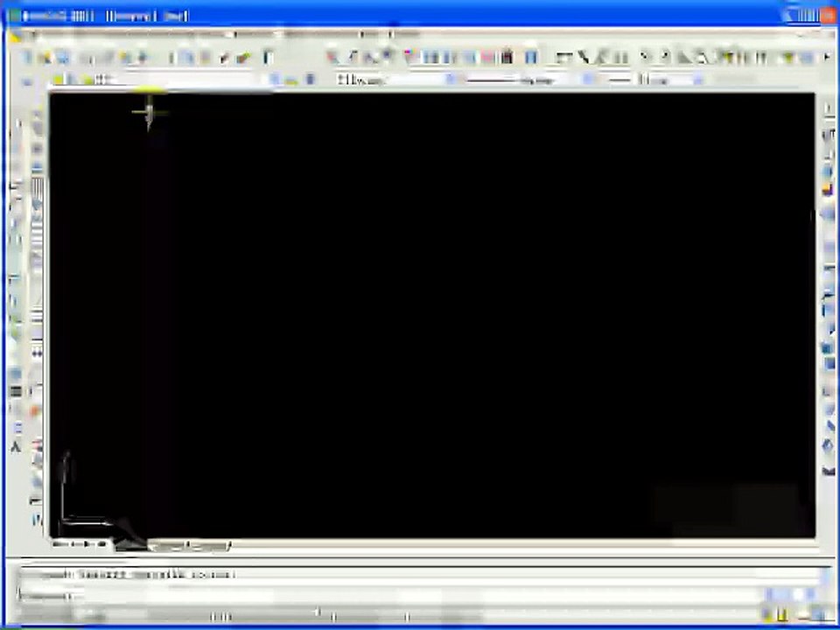Open the lineweight control dropdown

[698, 80]
